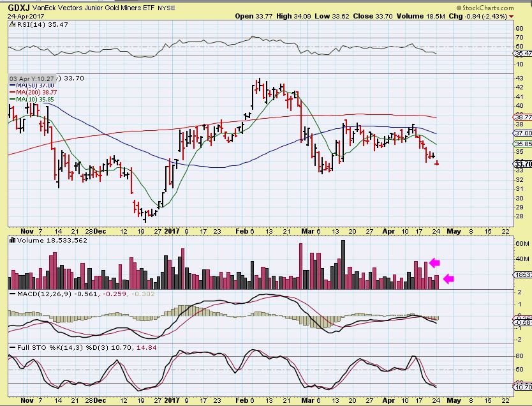
Task: Click the Volume 18.5M header value
Action: (421, 16)
